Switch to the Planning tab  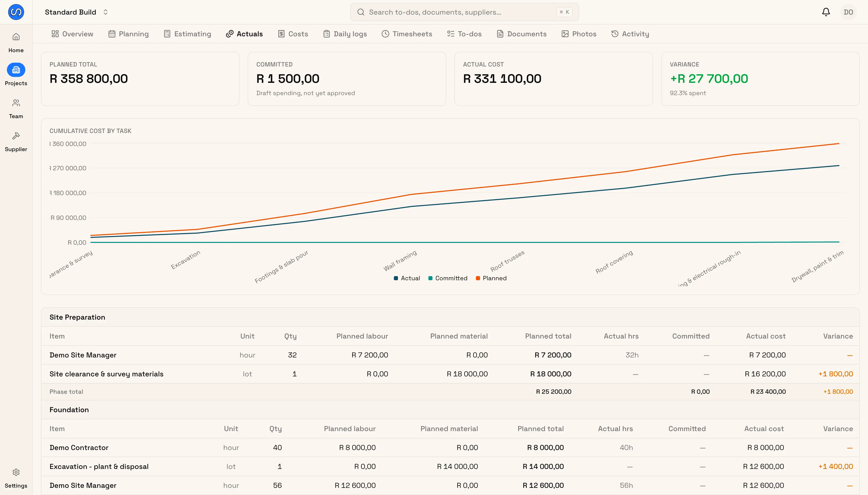[x=129, y=34]
